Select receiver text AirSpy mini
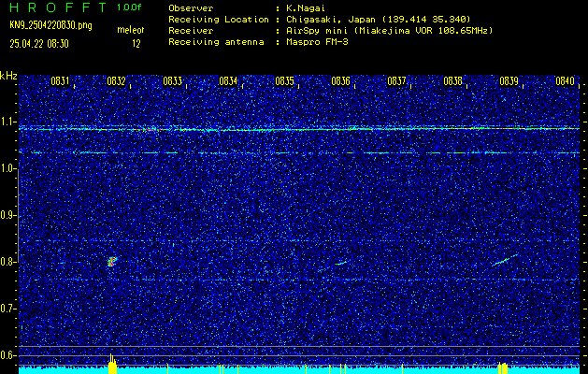 (x=316, y=31)
